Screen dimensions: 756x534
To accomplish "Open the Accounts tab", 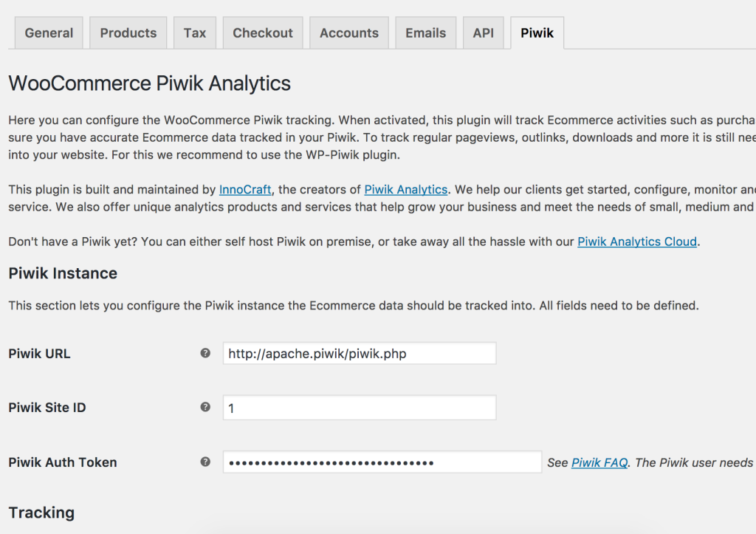I will 349,33.
